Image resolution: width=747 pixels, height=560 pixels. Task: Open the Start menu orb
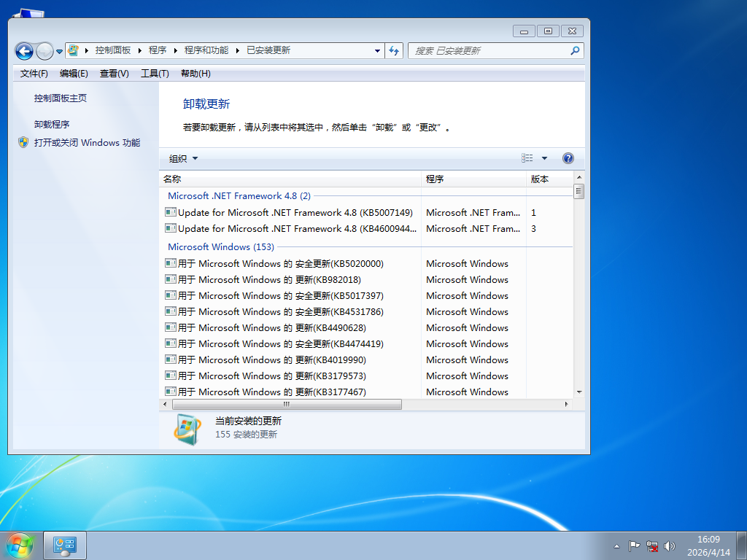18,545
